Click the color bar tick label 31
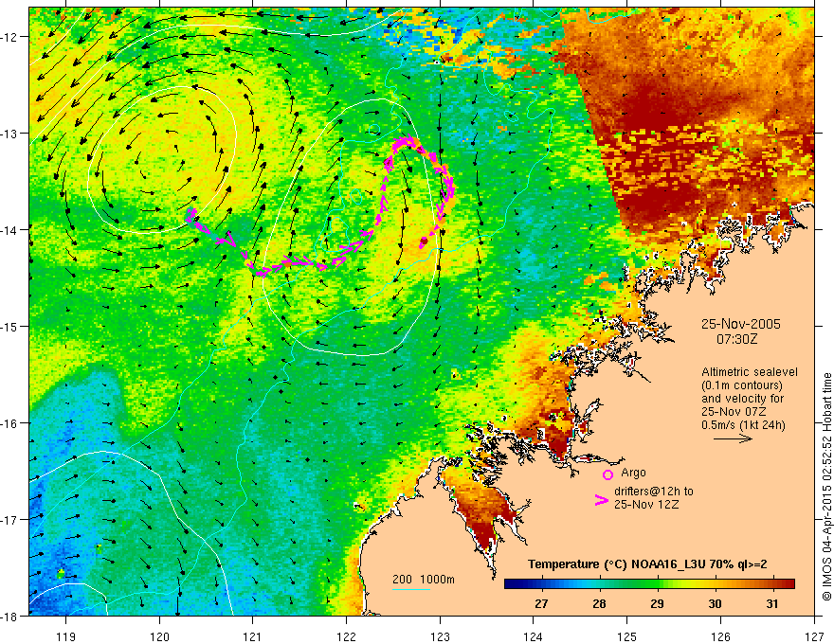This screenshot has width=834, height=644. pyautogui.click(x=772, y=603)
